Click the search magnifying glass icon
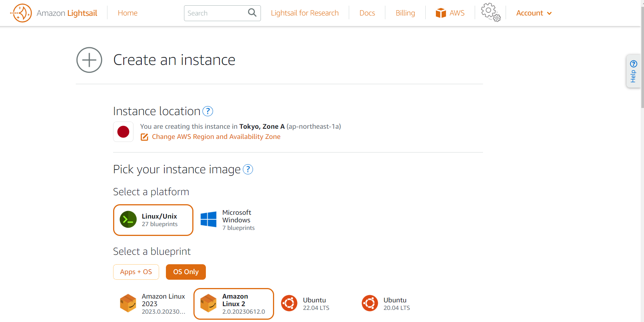This screenshot has width=644, height=322. [x=252, y=13]
